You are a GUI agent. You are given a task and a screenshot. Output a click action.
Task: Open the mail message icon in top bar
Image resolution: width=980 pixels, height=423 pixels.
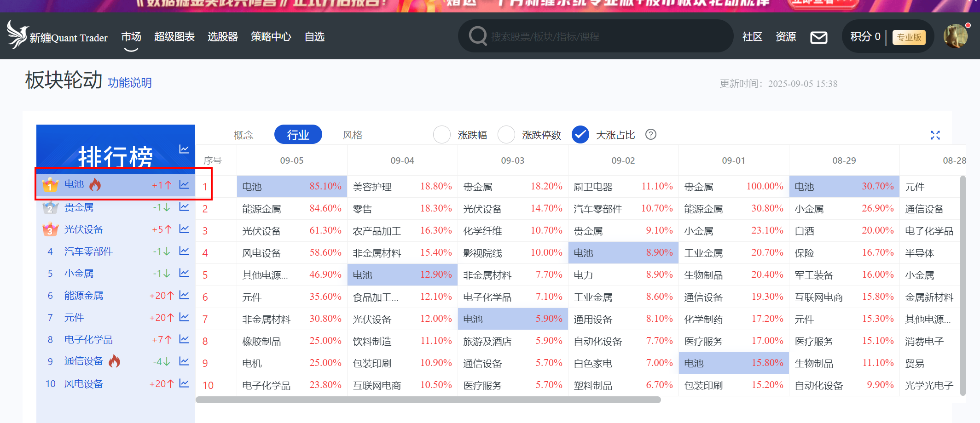819,37
